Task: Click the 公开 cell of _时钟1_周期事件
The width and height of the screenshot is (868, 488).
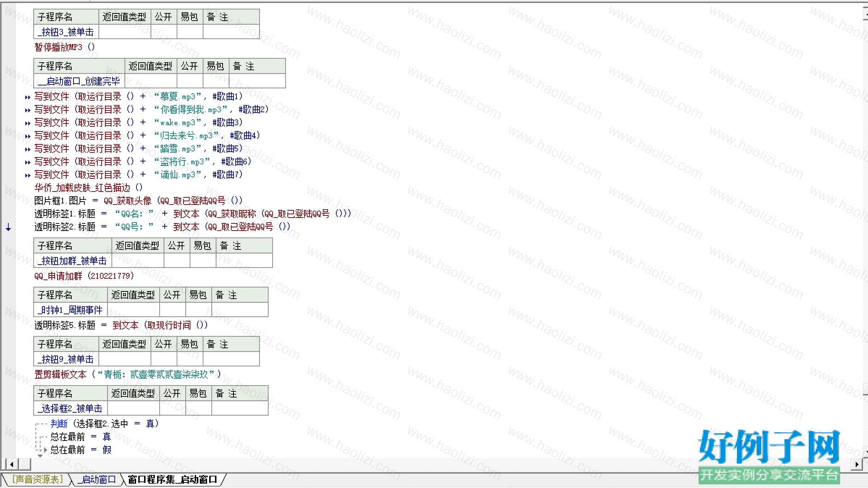Action: [173, 310]
